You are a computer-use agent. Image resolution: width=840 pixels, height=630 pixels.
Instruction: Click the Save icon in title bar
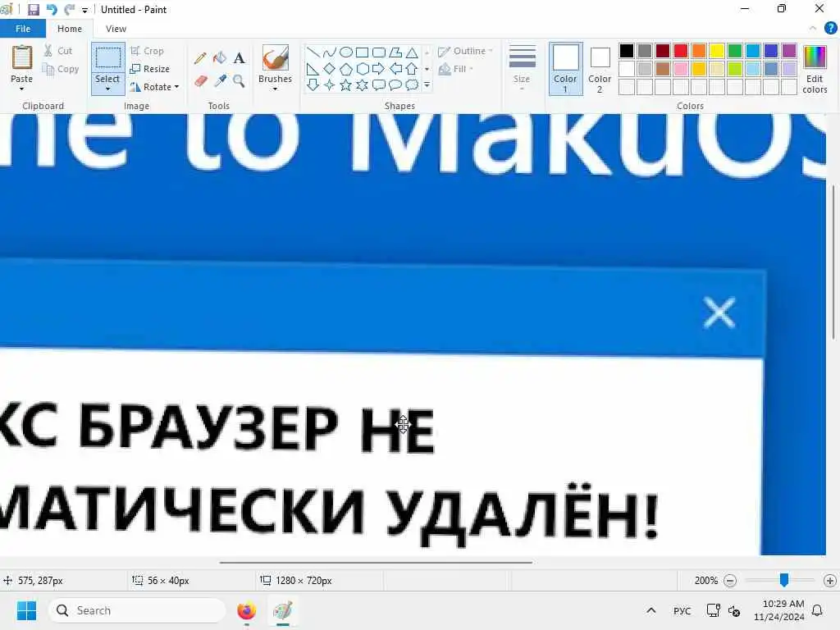[x=34, y=10]
